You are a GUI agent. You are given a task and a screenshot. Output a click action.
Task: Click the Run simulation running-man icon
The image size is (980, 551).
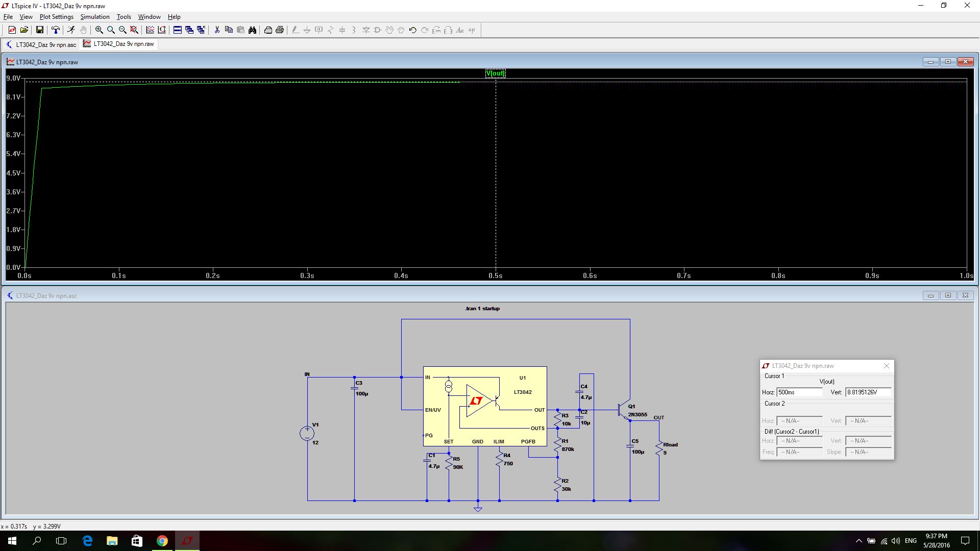pyautogui.click(x=71, y=30)
